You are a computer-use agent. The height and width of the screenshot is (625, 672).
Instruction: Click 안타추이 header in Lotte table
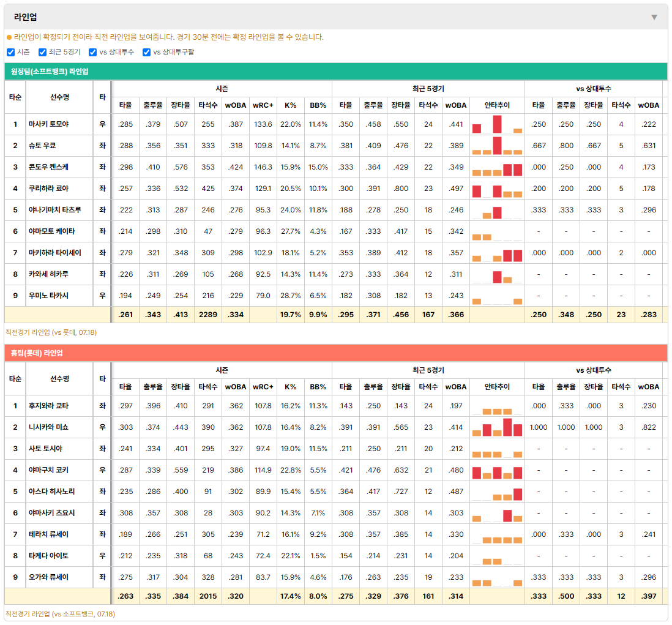click(x=497, y=387)
